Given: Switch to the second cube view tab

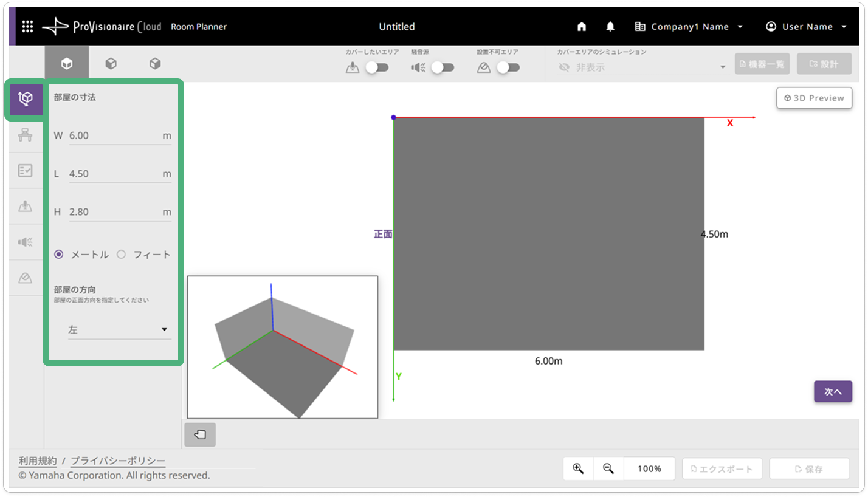Looking at the screenshot, I should [x=111, y=63].
